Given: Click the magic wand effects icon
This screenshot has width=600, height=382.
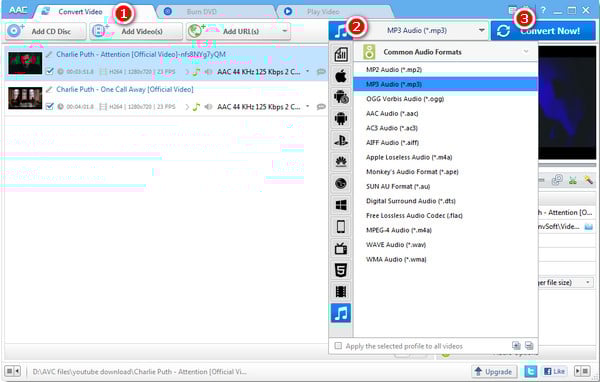Looking at the screenshot, I should 589,180.
